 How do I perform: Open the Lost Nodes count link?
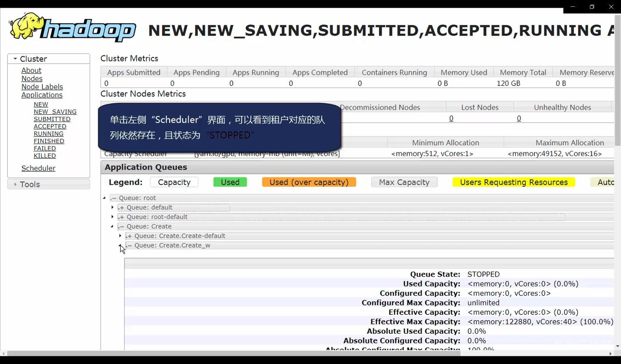tap(451, 118)
